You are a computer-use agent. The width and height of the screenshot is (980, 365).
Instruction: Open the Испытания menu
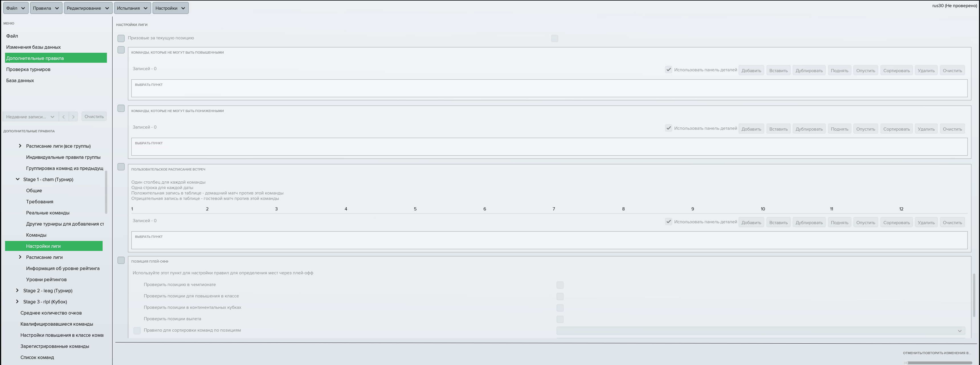[132, 8]
